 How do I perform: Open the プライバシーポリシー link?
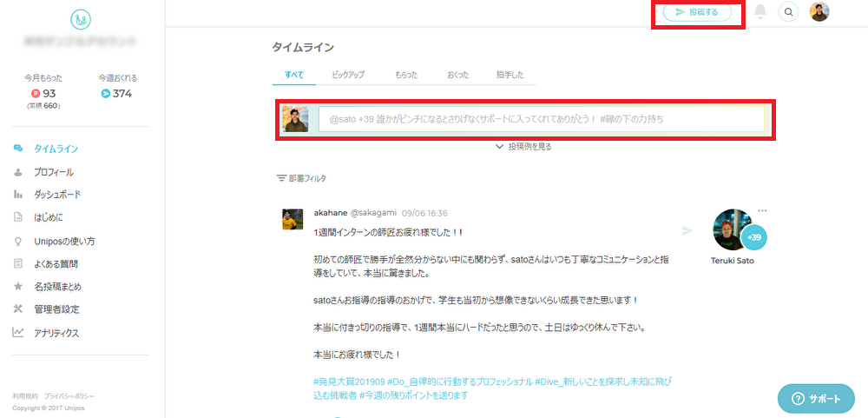point(69,396)
